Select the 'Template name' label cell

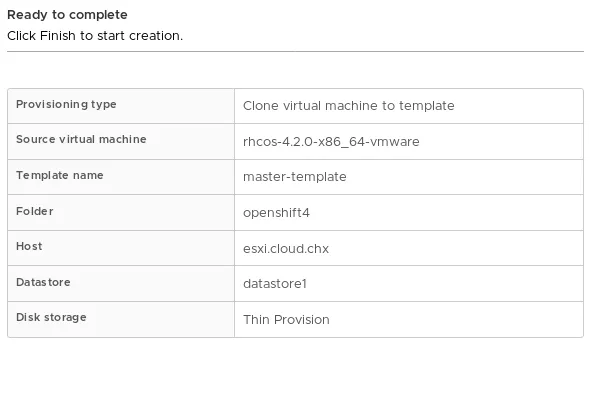(x=59, y=176)
